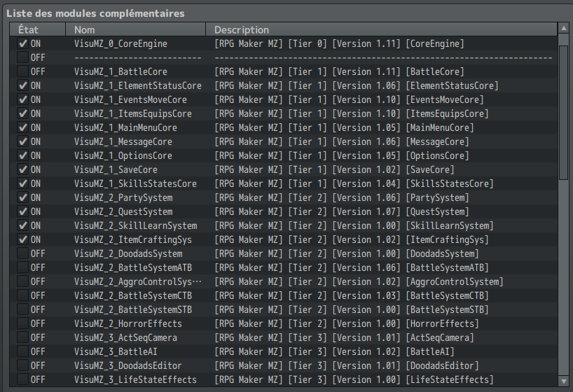Uncheck VisuMZ_2_ItemCraftingSys checkbox
The height and width of the screenshot is (392, 573).
[23, 239]
